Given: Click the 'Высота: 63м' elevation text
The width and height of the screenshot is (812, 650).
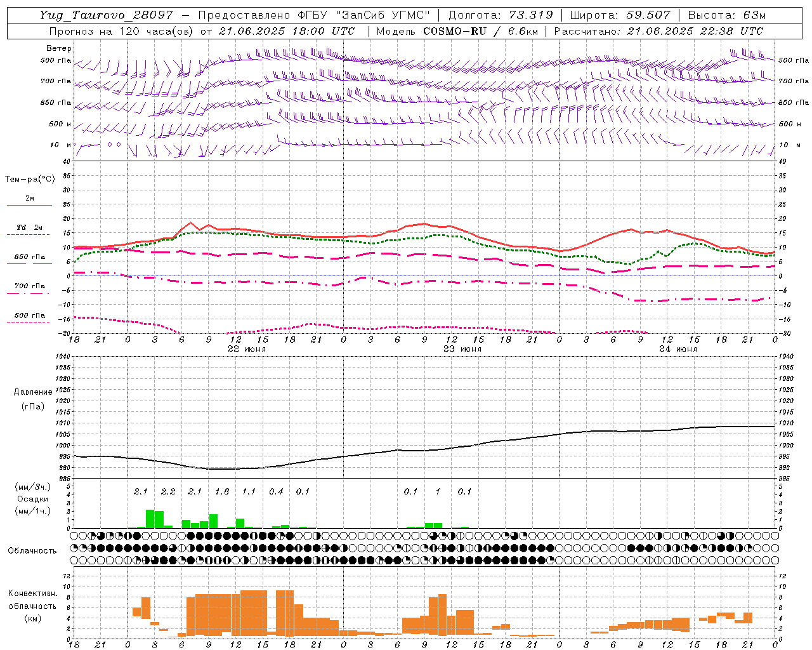Looking at the screenshot, I should [x=726, y=15].
